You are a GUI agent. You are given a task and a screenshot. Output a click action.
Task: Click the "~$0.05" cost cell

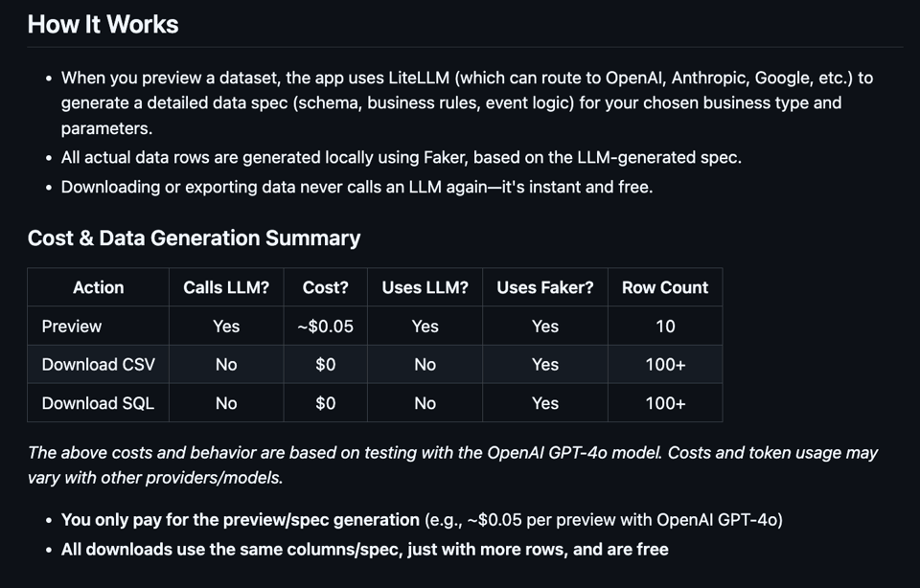[x=325, y=327]
